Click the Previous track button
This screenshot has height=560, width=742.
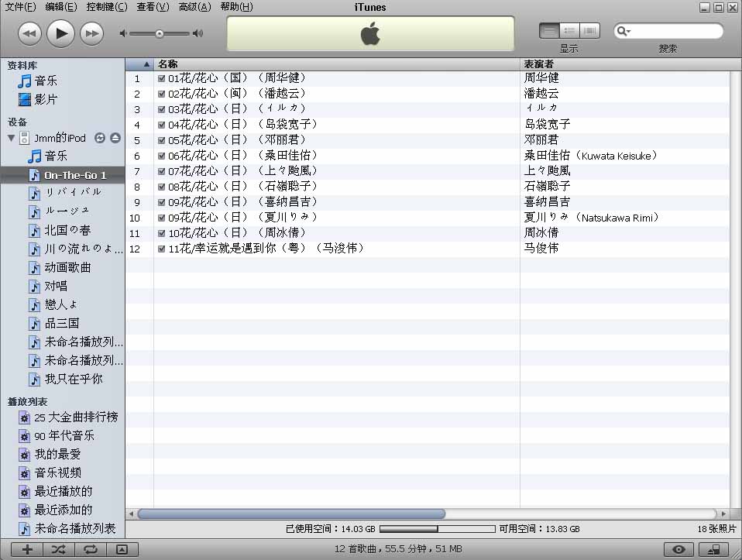click(x=29, y=33)
